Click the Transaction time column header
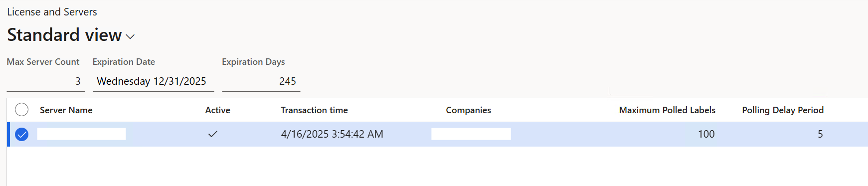The height and width of the screenshot is (186, 868). pos(314,110)
